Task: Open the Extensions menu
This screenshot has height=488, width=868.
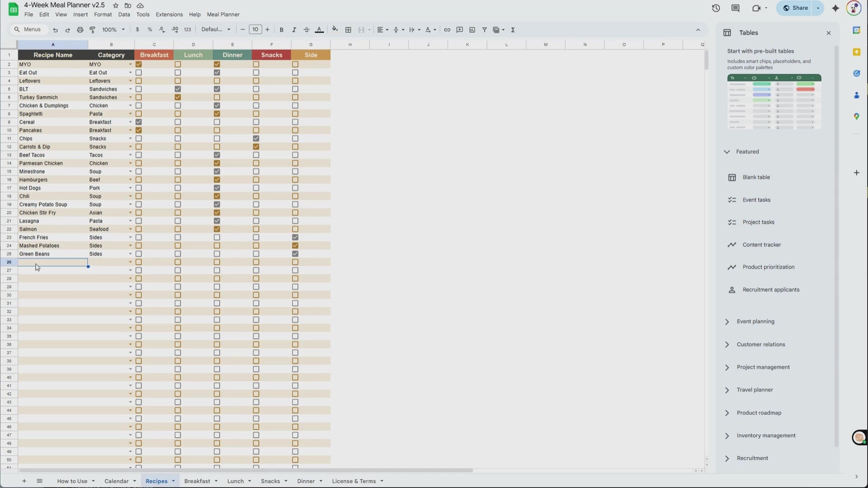Action: click(x=169, y=14)
